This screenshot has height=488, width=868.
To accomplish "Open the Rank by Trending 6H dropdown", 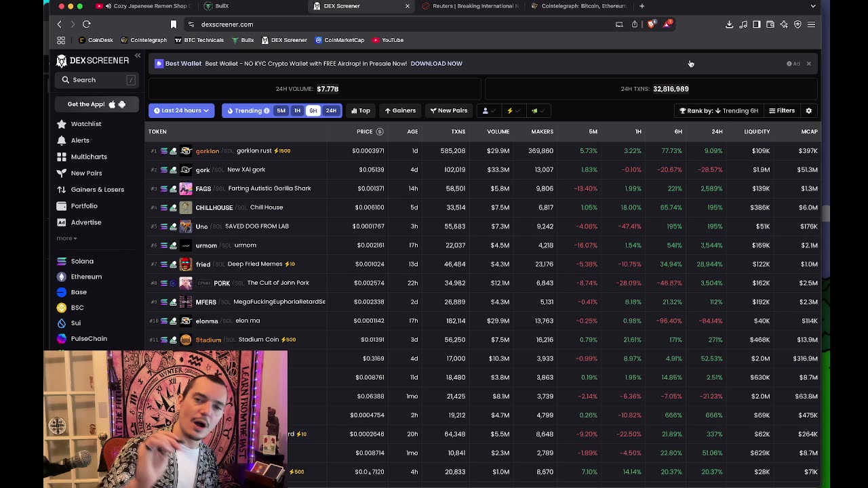I will (719, 110).
